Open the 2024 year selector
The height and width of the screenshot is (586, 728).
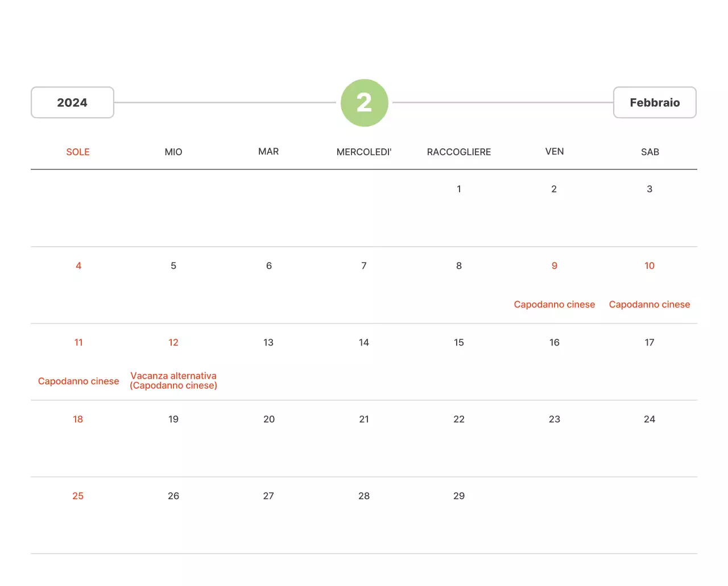tap(72, 103)
